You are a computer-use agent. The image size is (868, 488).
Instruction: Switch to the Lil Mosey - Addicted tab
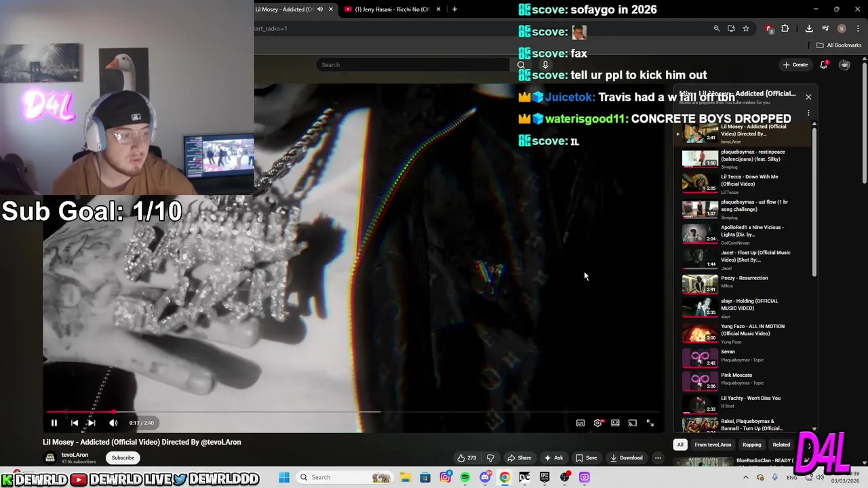[285, 9]
